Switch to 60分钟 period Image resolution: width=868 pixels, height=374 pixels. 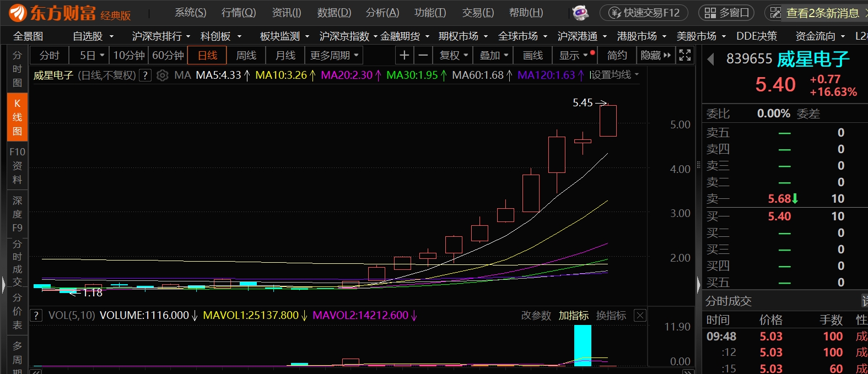point(168,55)
